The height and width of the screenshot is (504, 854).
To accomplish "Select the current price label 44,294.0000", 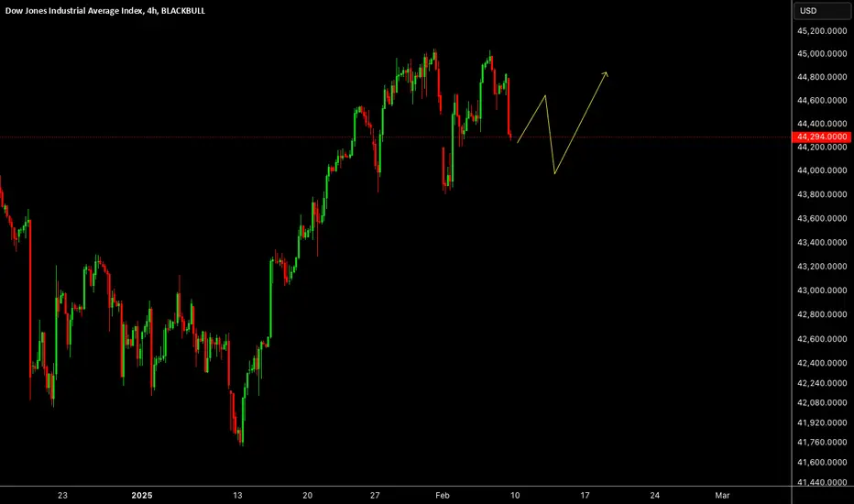I will [x=821, y=137].
